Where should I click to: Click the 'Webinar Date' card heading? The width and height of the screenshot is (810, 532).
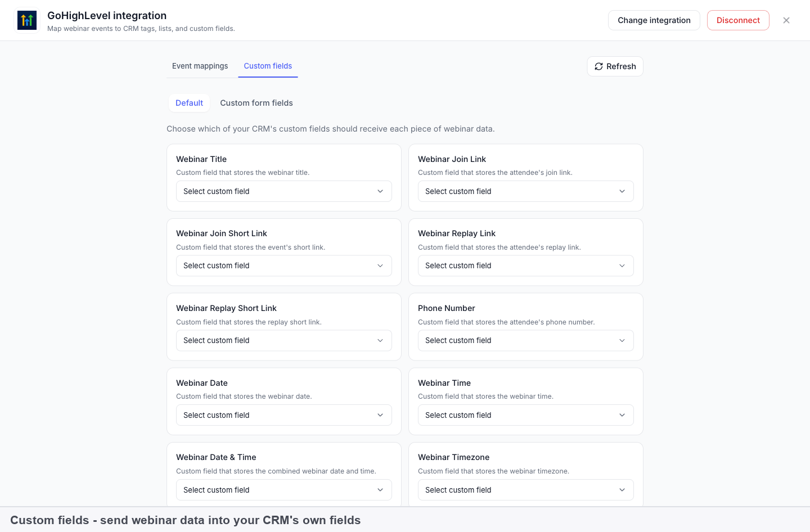pos(202,383)
